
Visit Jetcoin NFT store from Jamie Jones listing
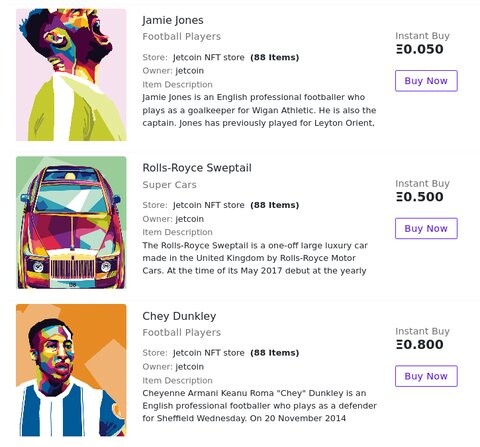tap(209, 57)
